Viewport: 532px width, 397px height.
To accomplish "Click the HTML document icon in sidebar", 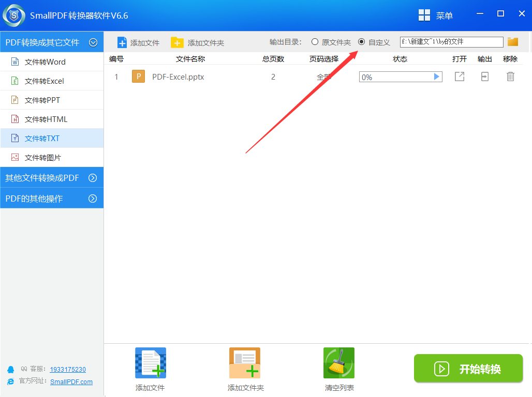I will (15, 119).
